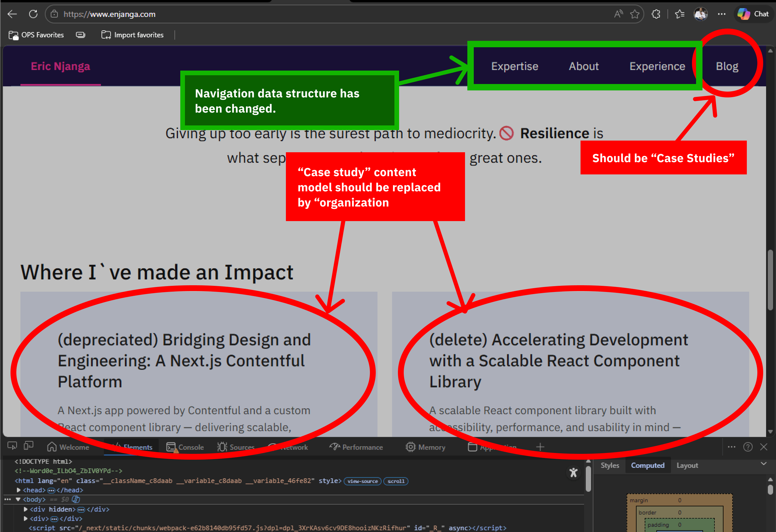776x532 pixels.
Task: Click the view-source badge
Action: point(362,481)
